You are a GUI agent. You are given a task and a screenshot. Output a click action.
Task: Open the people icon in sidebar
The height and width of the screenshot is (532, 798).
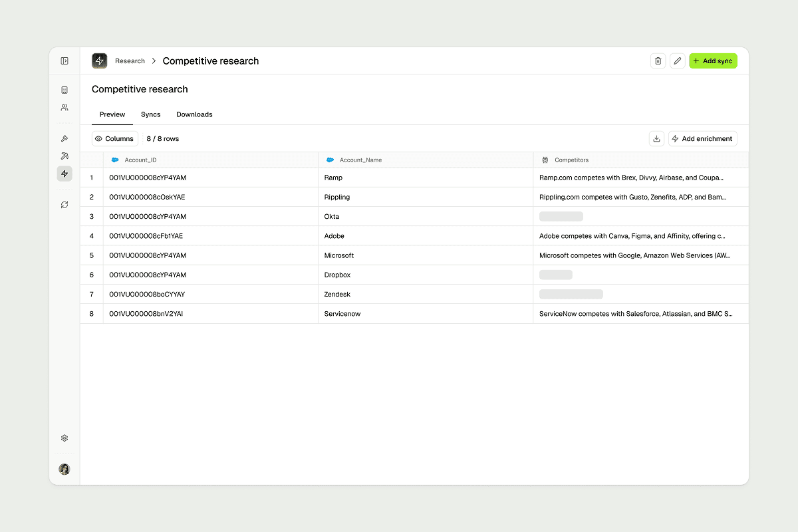coord(65,107)
